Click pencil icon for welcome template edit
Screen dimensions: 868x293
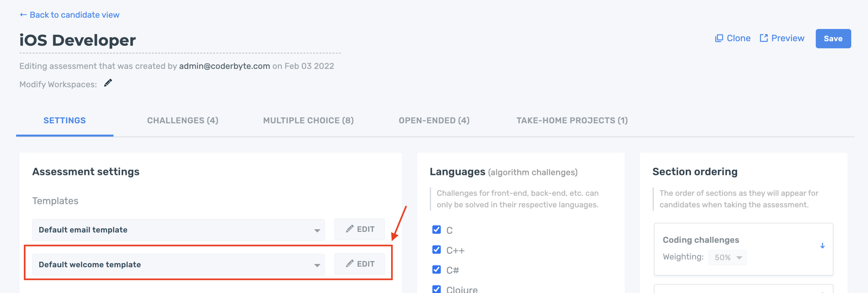coord(349,264)
